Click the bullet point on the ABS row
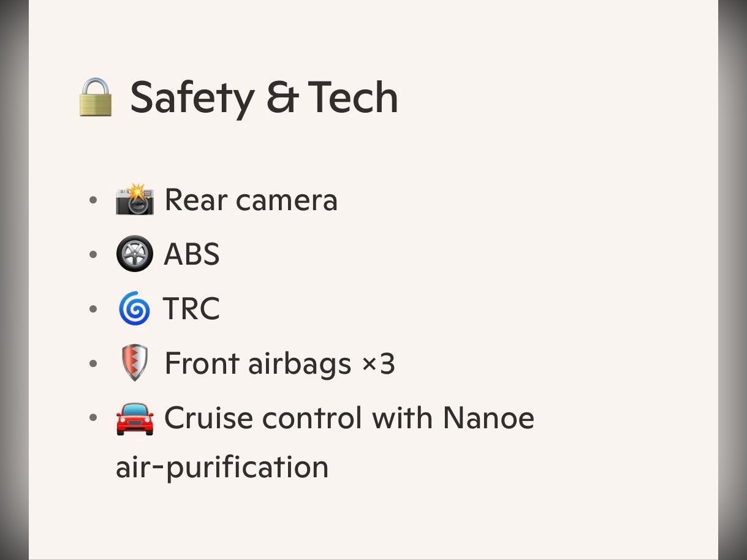Image resolution: width=747 pixels, height=560 pixels. click(x=93, y=254)
